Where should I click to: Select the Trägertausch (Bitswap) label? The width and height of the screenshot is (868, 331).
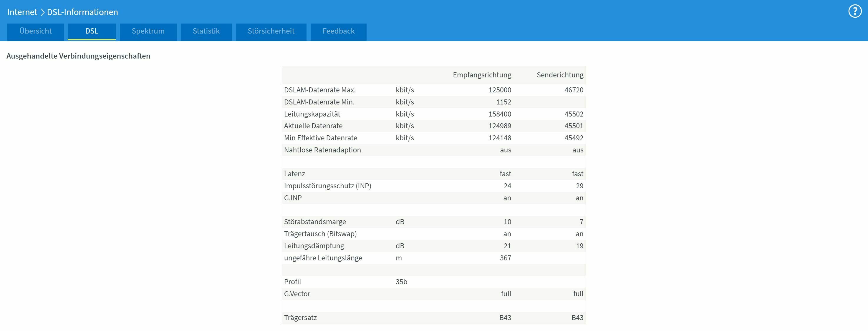tap(320, 234)
